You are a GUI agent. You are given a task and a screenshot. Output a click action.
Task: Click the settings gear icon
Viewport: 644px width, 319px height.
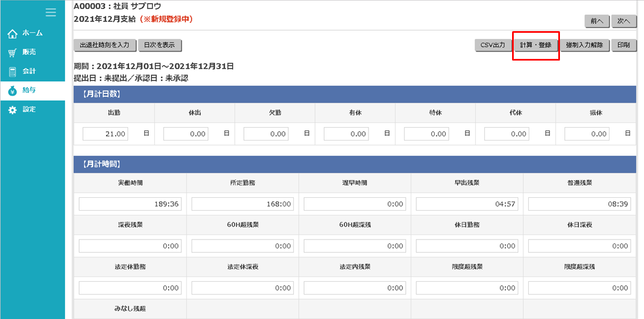click(x=12, y=110)
